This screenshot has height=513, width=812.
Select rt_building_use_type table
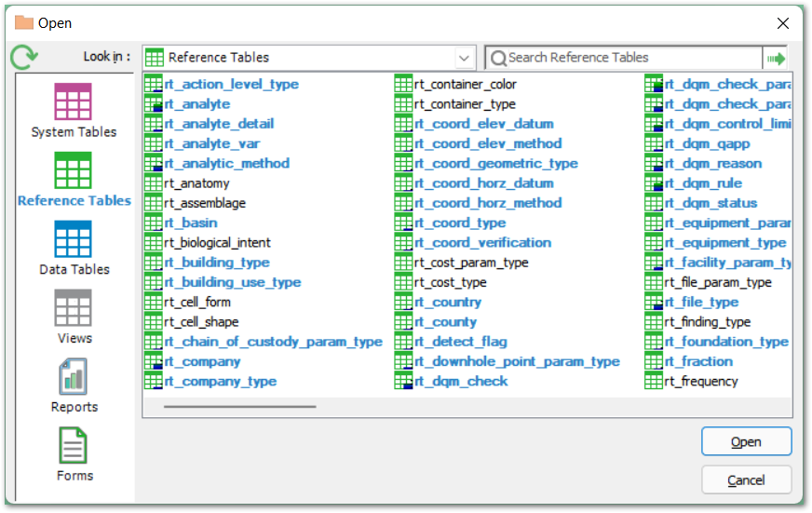(x=233, y=282)
